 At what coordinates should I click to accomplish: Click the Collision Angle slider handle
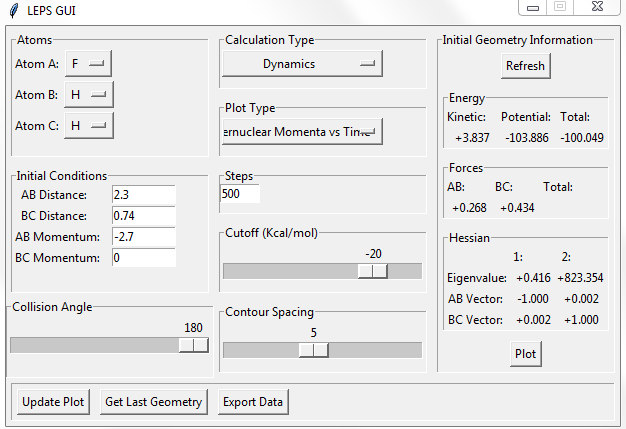click(x=193, y=344)
